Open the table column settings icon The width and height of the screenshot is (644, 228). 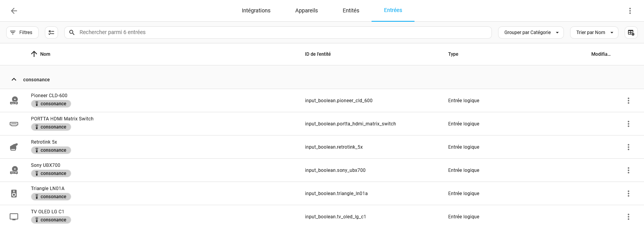[x=631, y=33]
